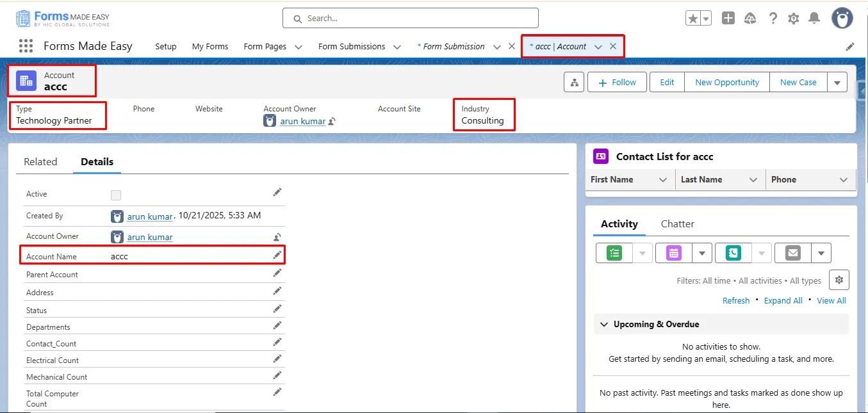Edit the Account Name pencil
868x413 pixels.
click(x=277, y=255)
